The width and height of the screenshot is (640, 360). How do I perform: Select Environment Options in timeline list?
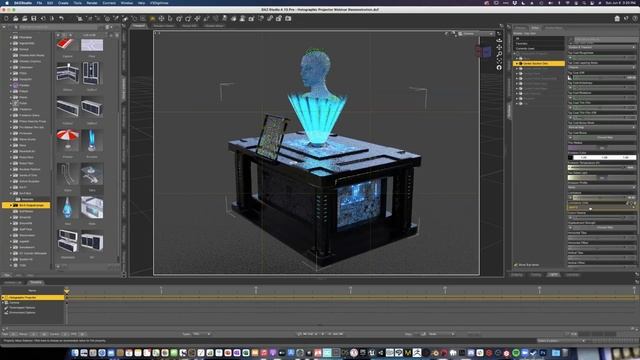tap(22, 313)
